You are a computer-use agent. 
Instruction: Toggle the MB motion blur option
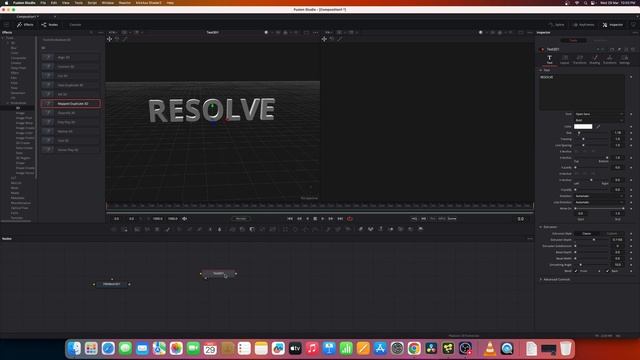coord(423,219)
